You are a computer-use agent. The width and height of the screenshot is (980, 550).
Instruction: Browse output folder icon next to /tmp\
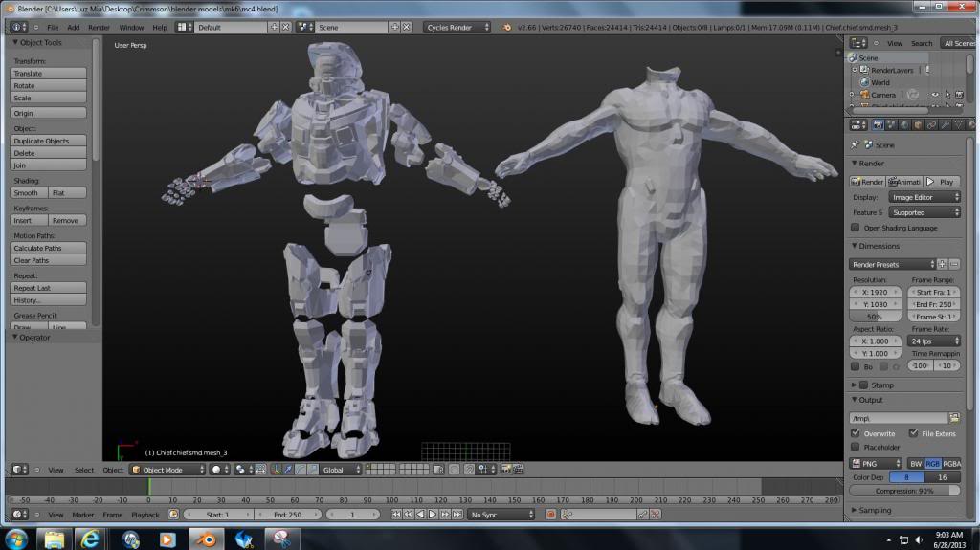954,417
